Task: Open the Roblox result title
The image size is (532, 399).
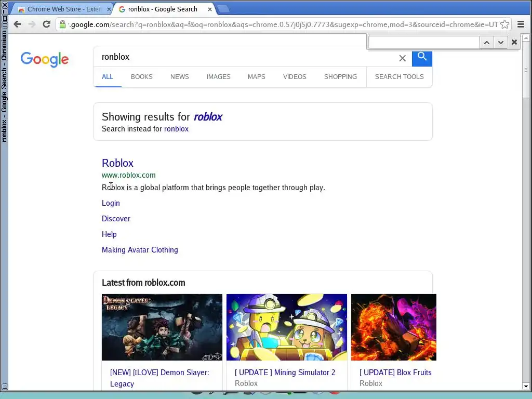Action: pos(117,163)
